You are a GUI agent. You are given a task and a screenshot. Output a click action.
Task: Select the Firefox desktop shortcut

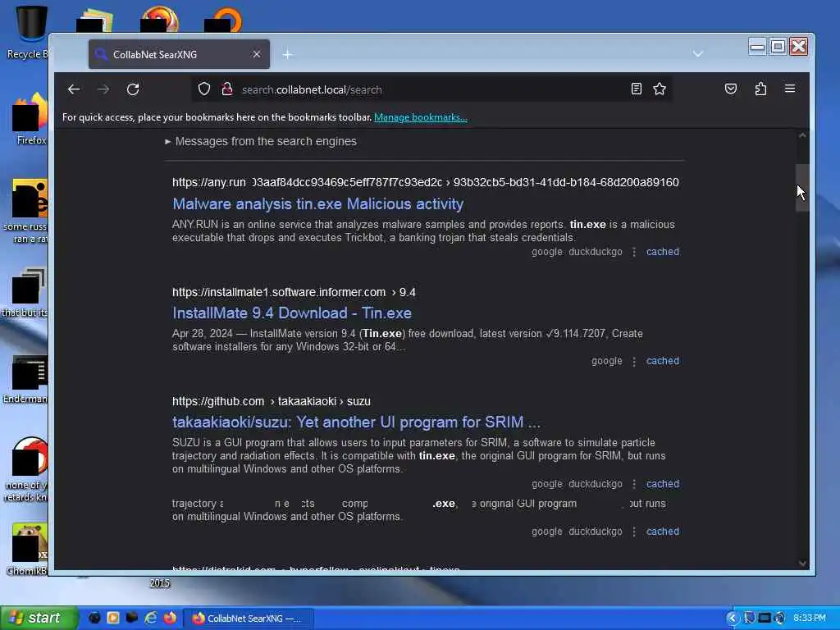click(x=29, y=119)
